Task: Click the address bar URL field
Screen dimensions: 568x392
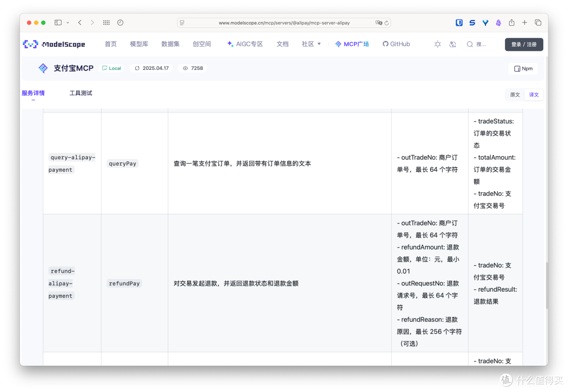Action: click(283, 23)
